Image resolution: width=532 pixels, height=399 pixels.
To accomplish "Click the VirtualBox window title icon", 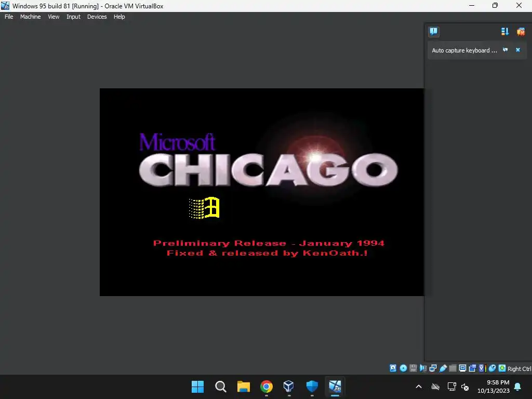I will pos(5,6).
